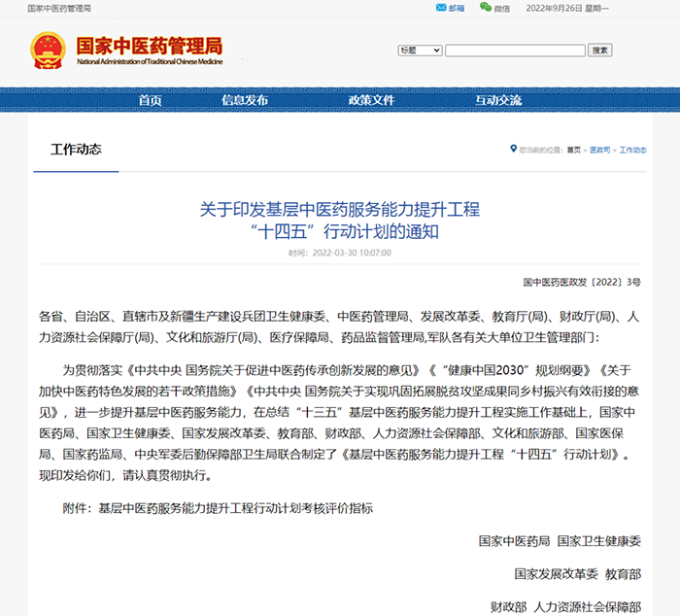
Task: Open the 互动交流 navigation menu item
Action: (498, 100)
